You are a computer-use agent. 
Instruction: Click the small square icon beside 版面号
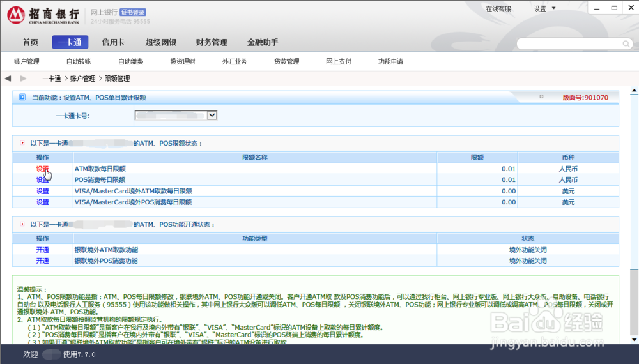tap(541, 96)
